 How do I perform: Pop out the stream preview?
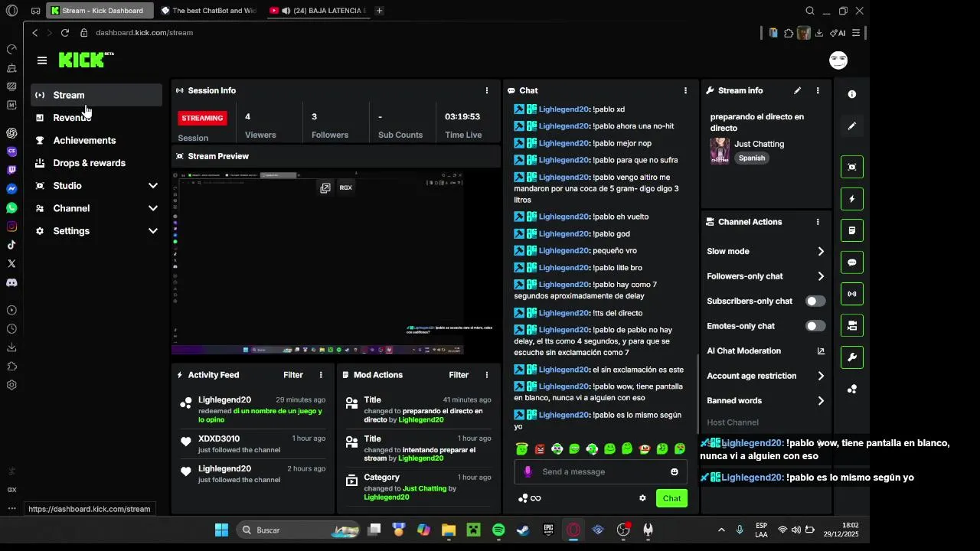click(325, 187)
